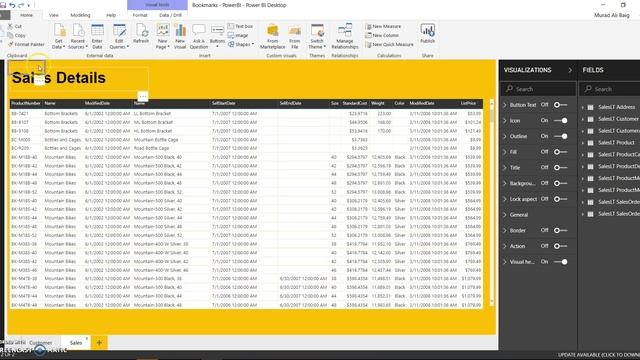Collapse the Visualizations pane arrow
640x360 pixels.
click(x=570, y=70)
